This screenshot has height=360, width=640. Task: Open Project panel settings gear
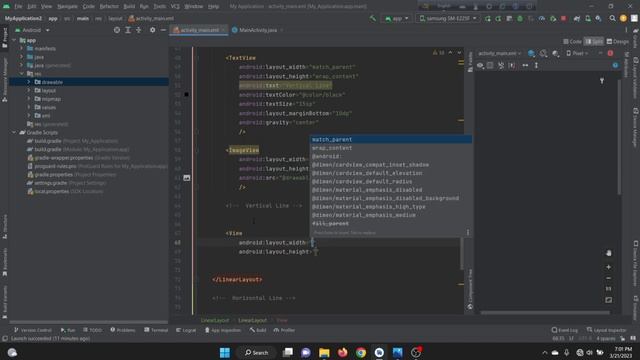coord(152,30)
